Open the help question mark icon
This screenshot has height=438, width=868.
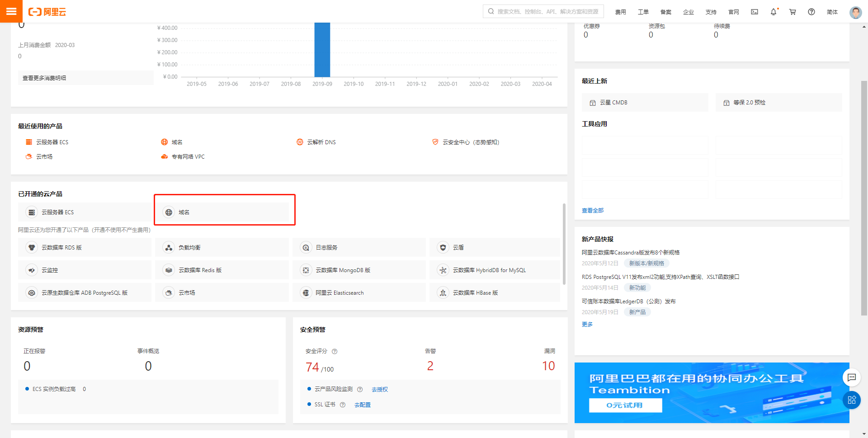(811, 12)
